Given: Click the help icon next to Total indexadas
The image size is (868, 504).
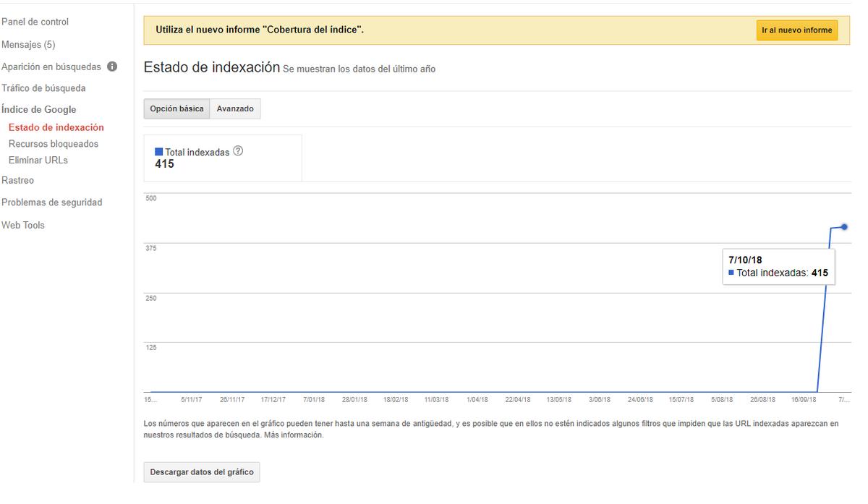Looking at the screenshot, I should point(238,152).
